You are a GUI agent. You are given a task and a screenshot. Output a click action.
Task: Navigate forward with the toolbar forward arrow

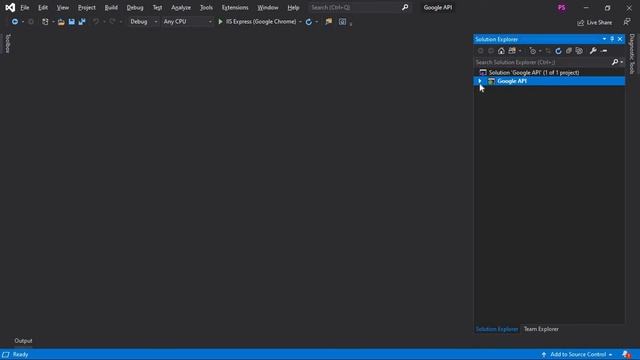(x=31, y=22)
